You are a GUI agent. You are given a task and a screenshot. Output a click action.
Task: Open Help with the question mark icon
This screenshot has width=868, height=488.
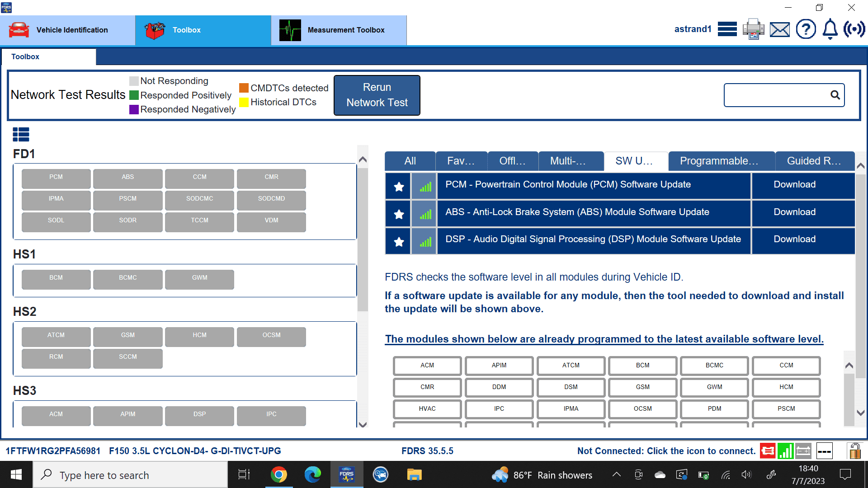click(x=806, y=29)
